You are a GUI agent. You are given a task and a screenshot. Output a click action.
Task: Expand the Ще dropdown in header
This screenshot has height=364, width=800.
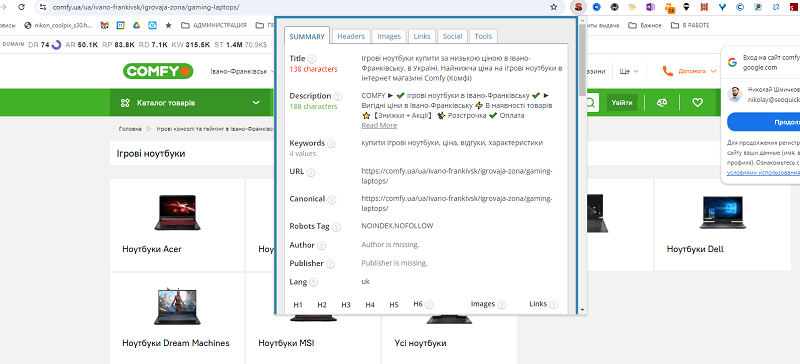(629, 71)
